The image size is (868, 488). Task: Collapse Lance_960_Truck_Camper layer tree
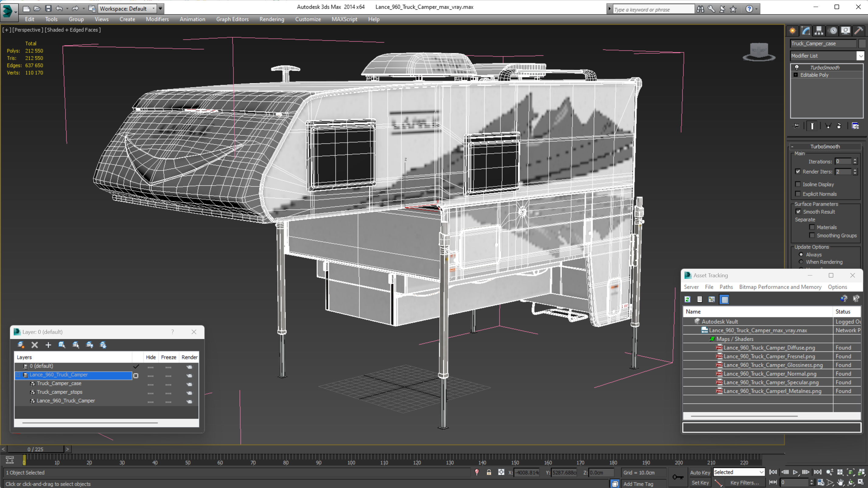[19, 375]
